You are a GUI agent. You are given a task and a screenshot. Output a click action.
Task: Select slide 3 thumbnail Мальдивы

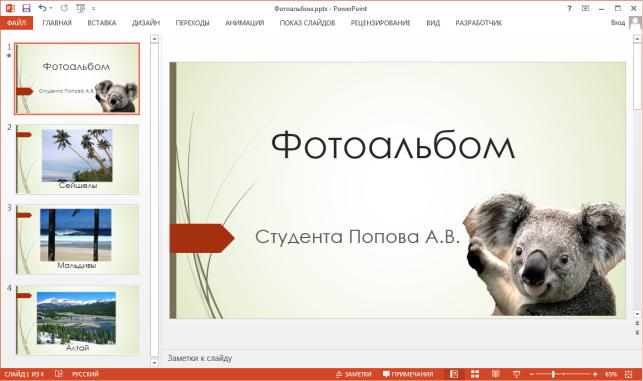pyautogui.click(x=77, y=240)
